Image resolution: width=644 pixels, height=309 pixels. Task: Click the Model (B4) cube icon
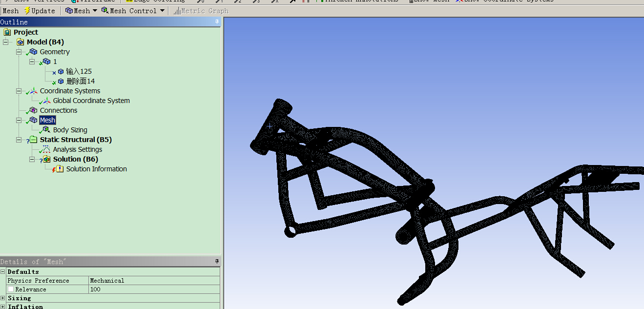coord(20,42)
